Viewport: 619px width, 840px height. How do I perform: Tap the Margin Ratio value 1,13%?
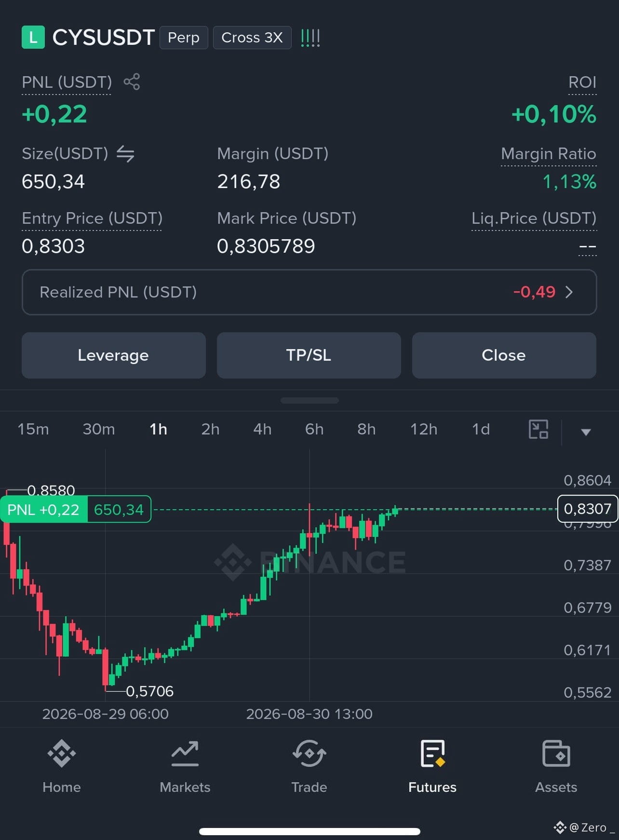(569, 182)
